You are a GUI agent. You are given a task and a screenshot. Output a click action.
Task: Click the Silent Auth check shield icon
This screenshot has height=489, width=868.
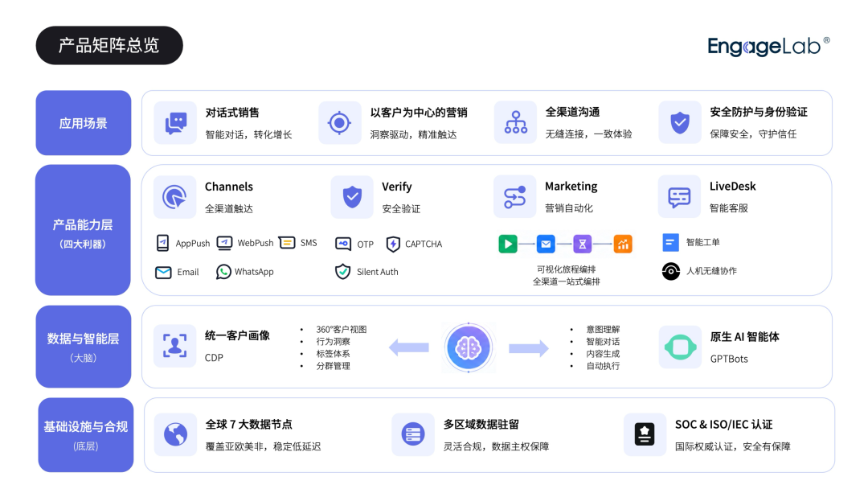[342, 272]
